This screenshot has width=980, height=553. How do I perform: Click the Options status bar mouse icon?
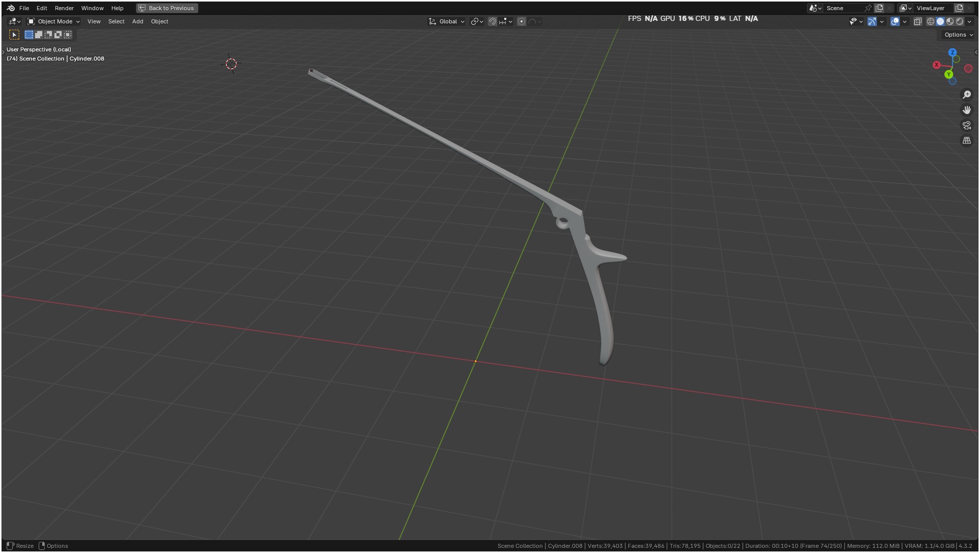click(x=42, y=546)
